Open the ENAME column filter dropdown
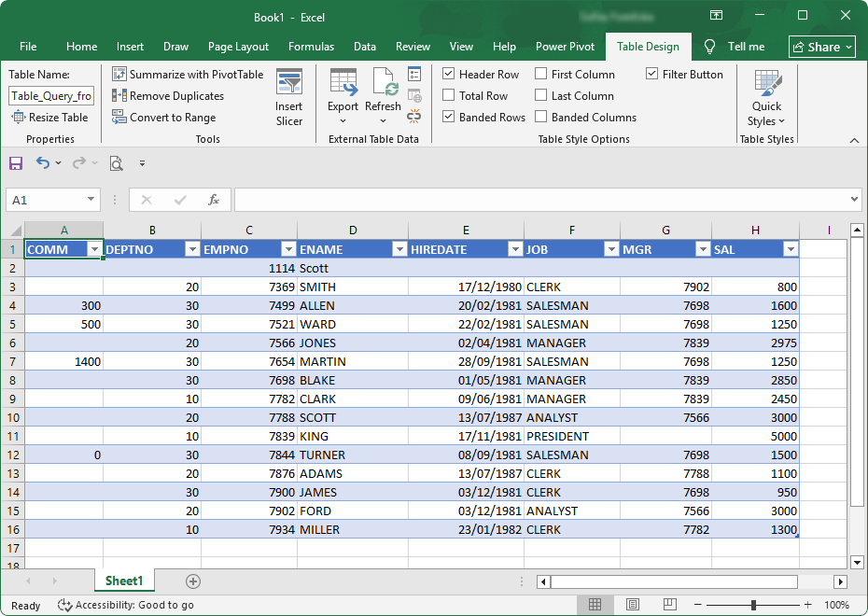This screenshot has height=616, width=868. [x=399, y=249]
